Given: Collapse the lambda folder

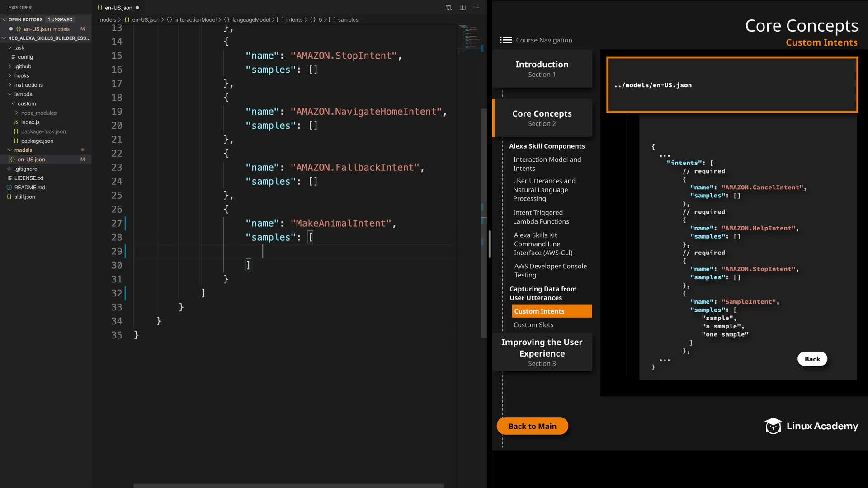Looking at the screenshot, I should click(9, 94).
